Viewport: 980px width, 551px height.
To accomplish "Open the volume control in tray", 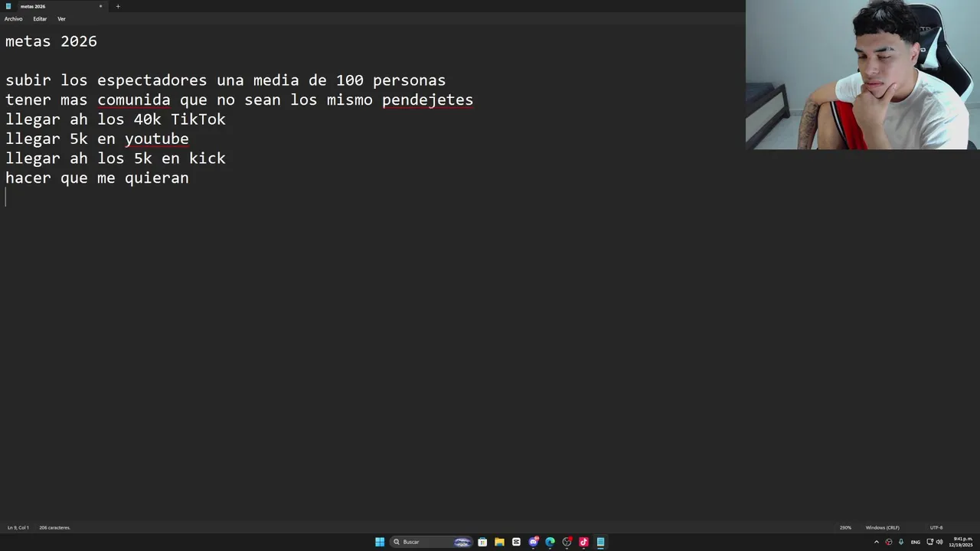I will (x=939, y=542).
